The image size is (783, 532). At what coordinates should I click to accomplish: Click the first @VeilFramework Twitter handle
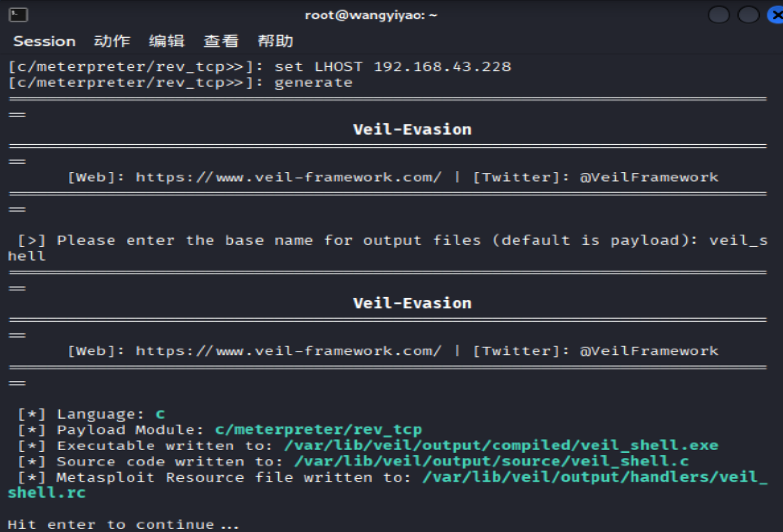[x=649, y=177]
